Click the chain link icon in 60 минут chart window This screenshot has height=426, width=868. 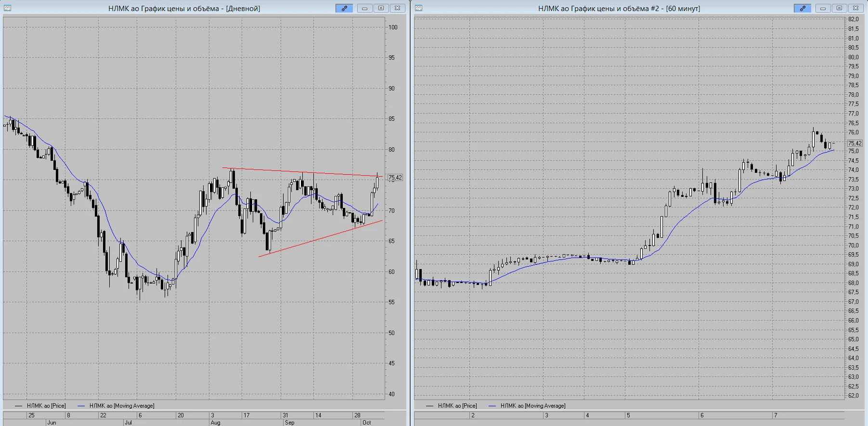tap(803, 8)
